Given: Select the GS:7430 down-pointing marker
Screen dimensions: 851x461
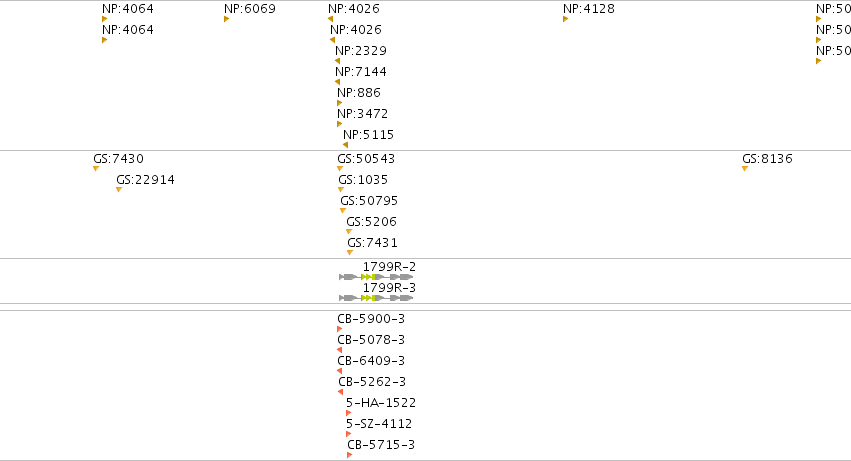Looking at the screenshot, I should [96, 169].
